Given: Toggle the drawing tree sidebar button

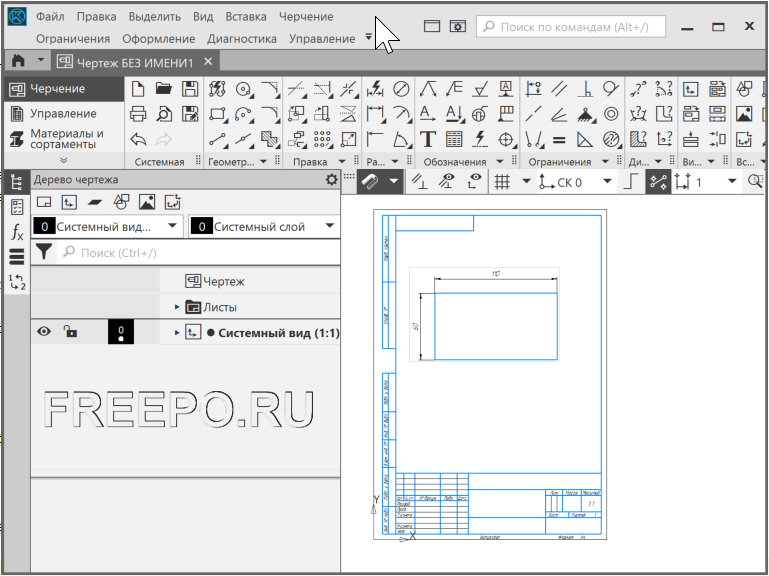Looking at the screenshot, I should tap(17, 183).
